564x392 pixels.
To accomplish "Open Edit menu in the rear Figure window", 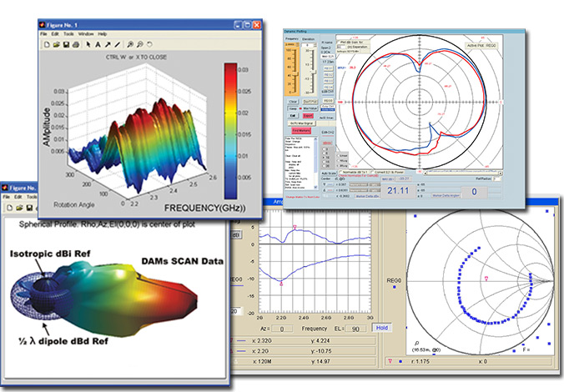I will 18,197.
